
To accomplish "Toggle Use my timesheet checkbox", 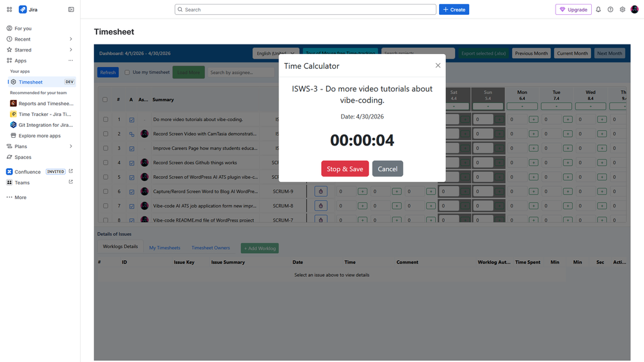I will pyautogui.click(x=127, y=72).
